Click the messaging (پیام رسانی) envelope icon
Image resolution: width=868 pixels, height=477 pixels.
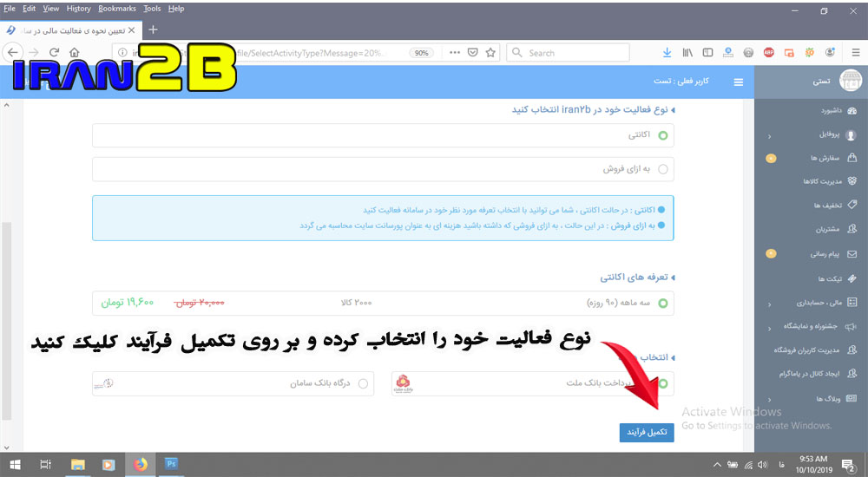tap(852, 253)
